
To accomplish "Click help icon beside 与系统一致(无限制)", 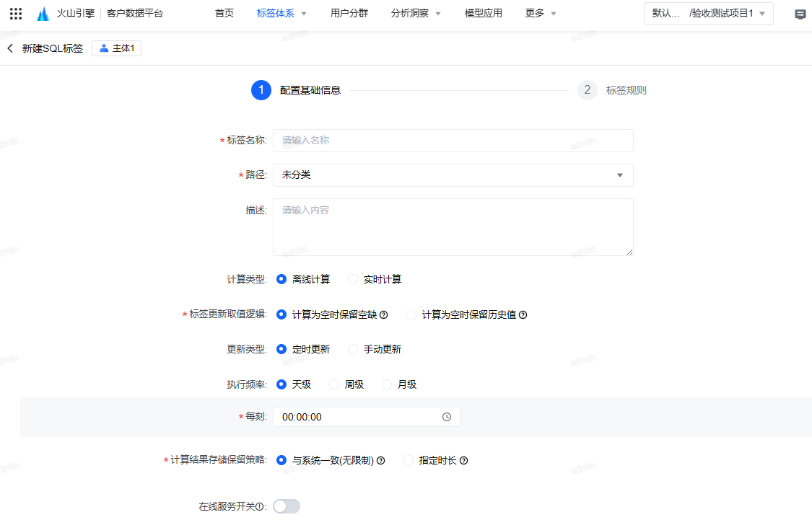I will click(x=380, y=460).
